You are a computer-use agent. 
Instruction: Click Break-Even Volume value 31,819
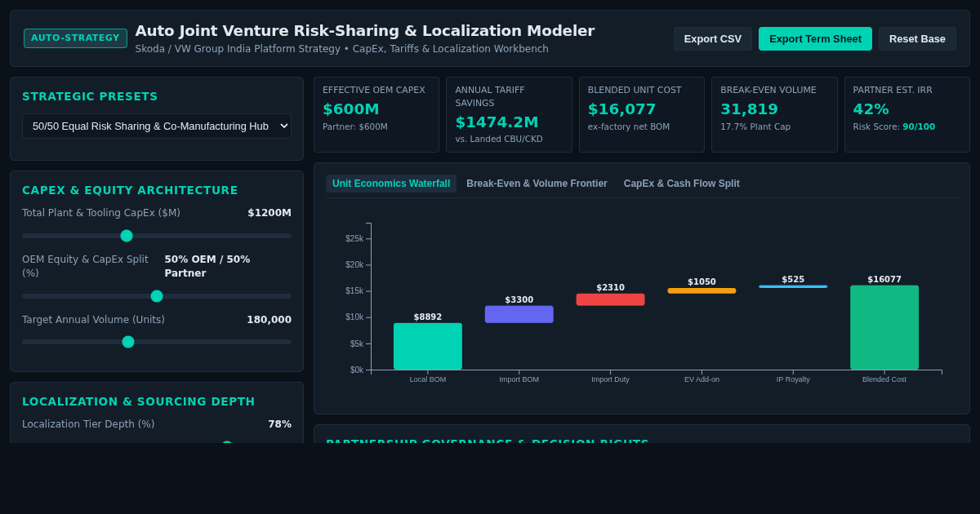pos(749,109)
